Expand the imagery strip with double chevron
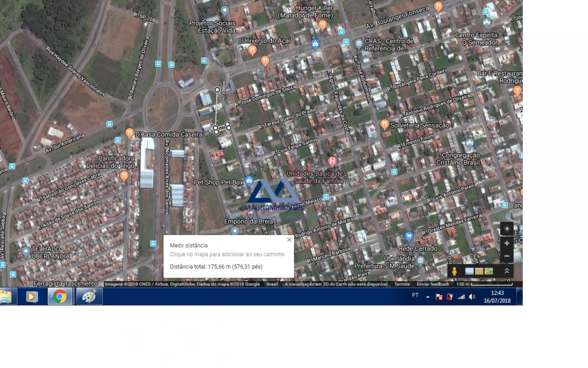This screenshot has height=368, width=588. point(507,271)
